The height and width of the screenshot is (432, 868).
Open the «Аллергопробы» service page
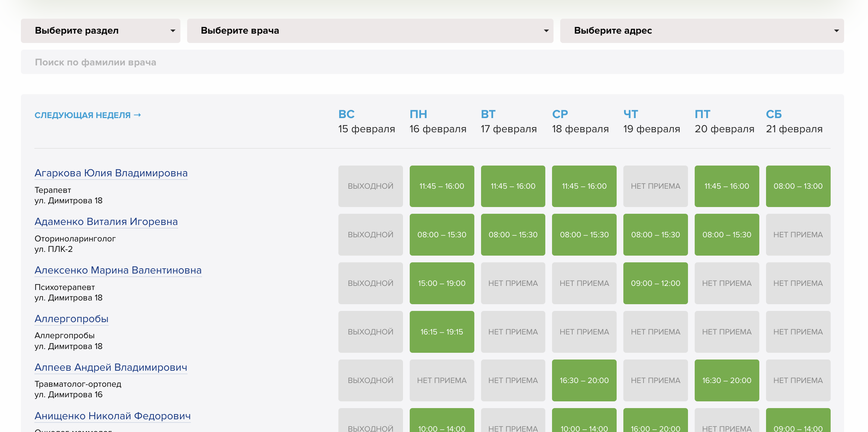(x=71, y=319)
